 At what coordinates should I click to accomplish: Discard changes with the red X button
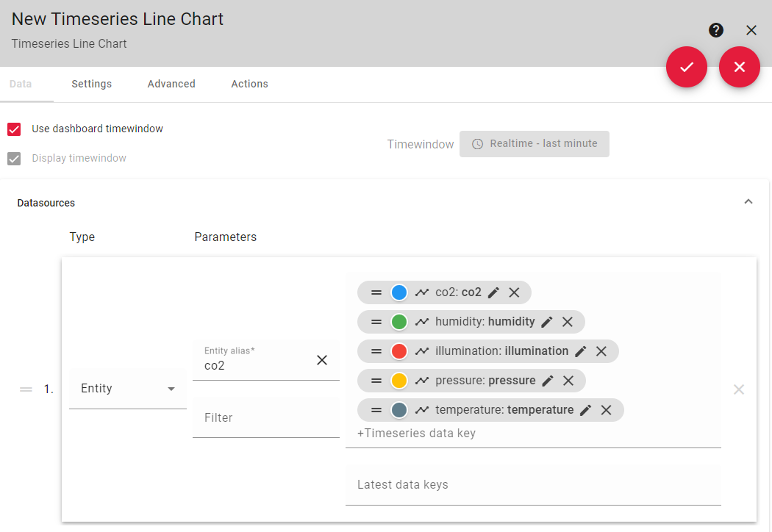[x=739, y=67]
